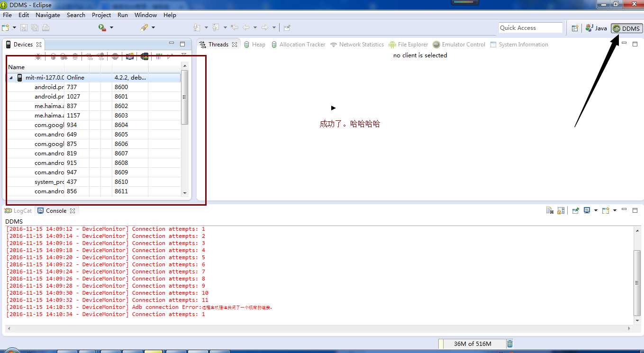The image size is (644, 353).
Task: Toggle the Pin Console icon
Action: tap(576, 210)
